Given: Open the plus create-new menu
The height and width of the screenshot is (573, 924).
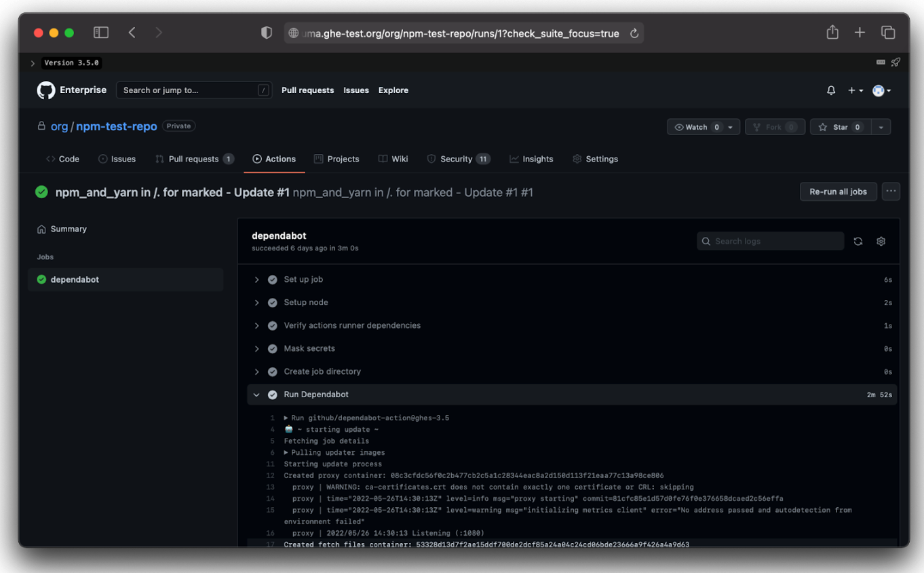Looking at the screenshot, I should tap(855, 90).
